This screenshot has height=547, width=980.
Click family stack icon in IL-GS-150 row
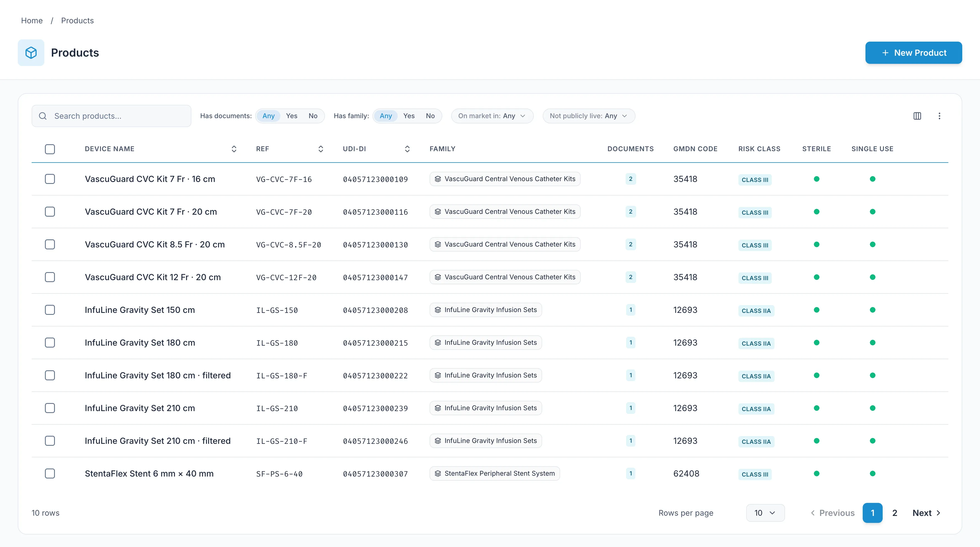pos(438,310)
